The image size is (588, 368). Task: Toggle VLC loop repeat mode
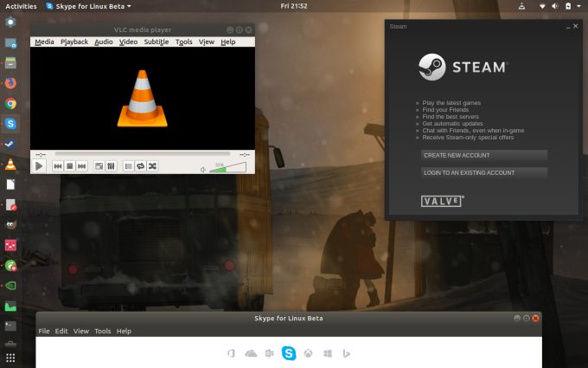(140, 165)
